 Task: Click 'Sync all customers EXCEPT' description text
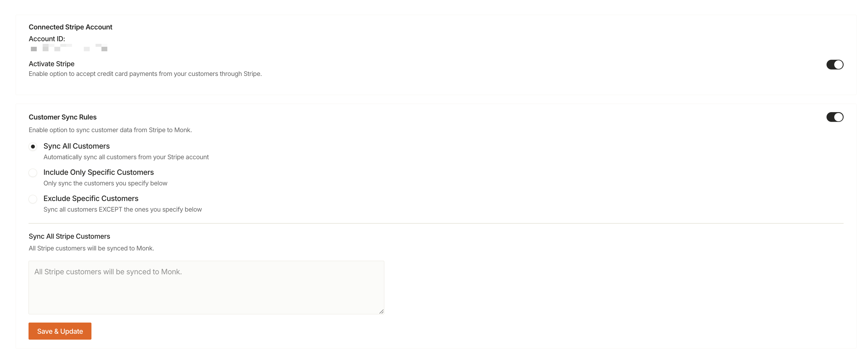(x=122, y=210)
